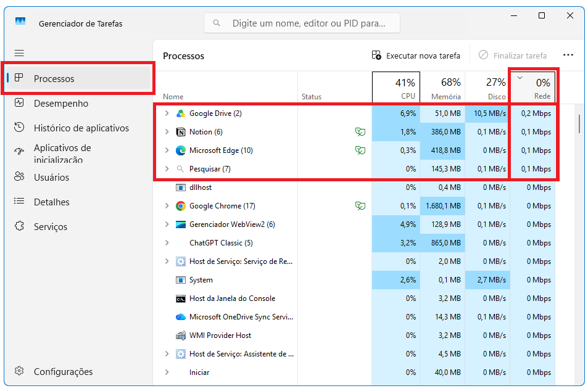Click the Finalizar tarefa button
The width and height of the screenshot is (588, 391).
pyautogui.click(x=513, y=56)
